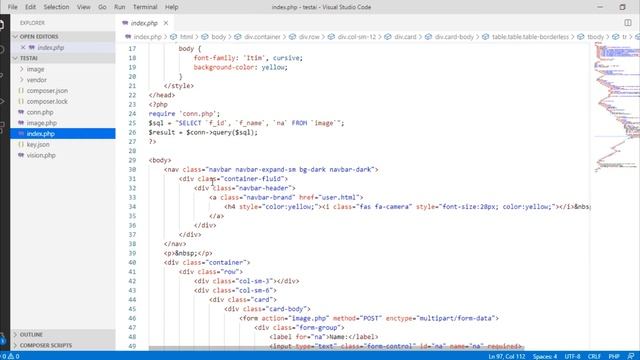
Task: Open the View menu
Action: 84,7
